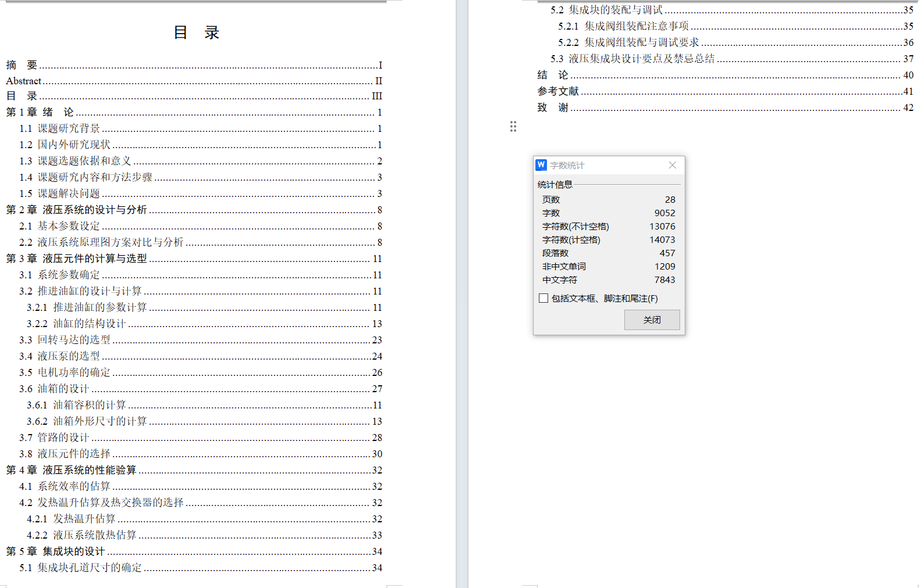Open 3.8 液压元件的选择 entry
This screenshot has height=588, width=919.
201,454
